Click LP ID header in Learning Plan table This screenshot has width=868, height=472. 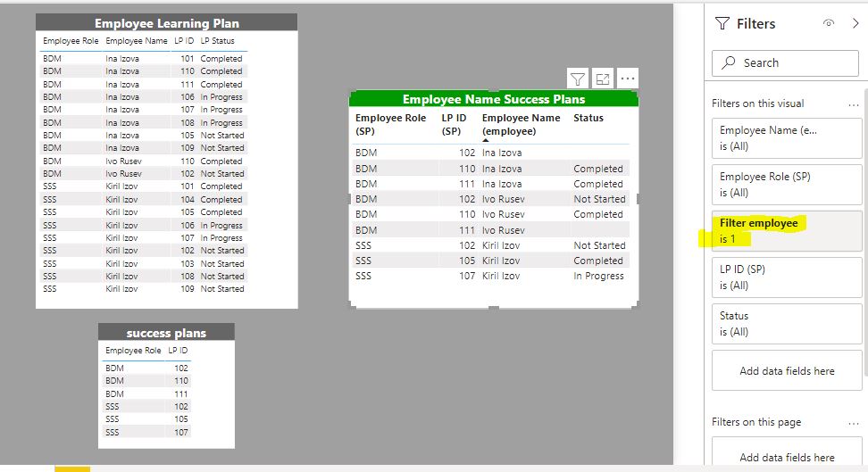pos(184,41)
